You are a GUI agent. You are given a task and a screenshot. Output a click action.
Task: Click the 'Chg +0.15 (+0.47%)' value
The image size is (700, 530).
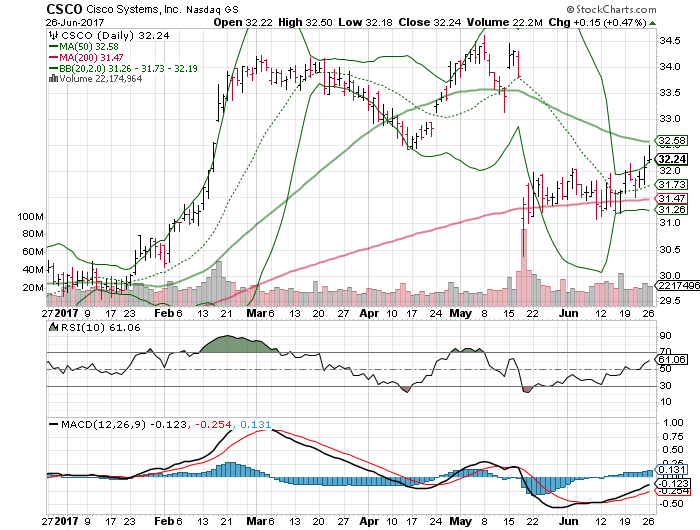tap(597, 22)
